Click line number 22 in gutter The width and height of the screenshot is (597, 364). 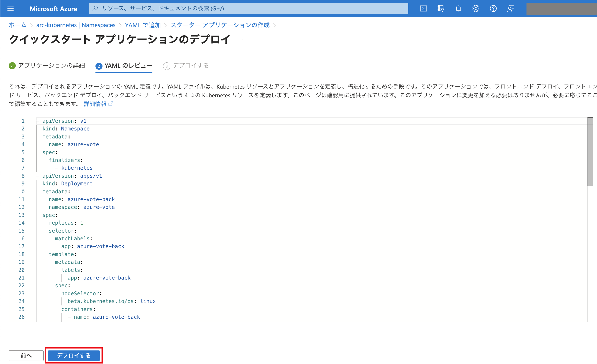click(22, 286)
